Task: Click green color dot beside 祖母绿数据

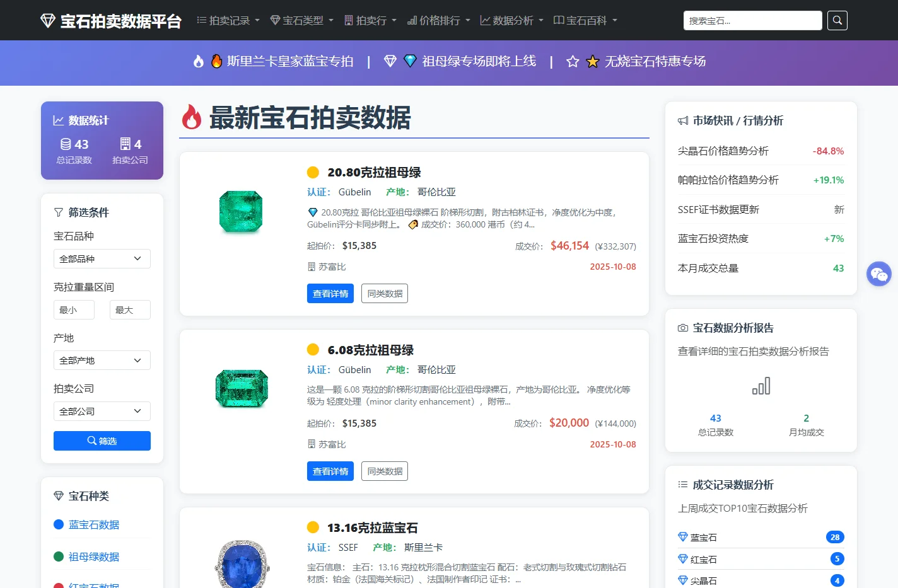Action: click(59, 556)
